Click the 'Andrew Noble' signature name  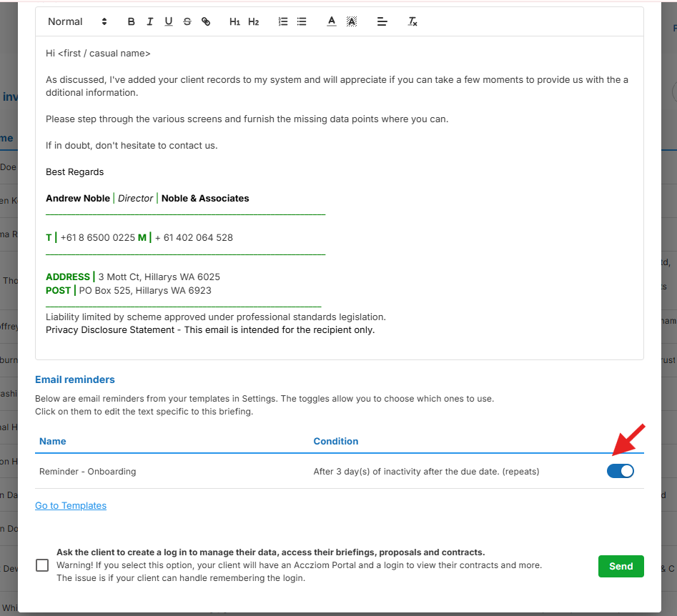[78, 198]
